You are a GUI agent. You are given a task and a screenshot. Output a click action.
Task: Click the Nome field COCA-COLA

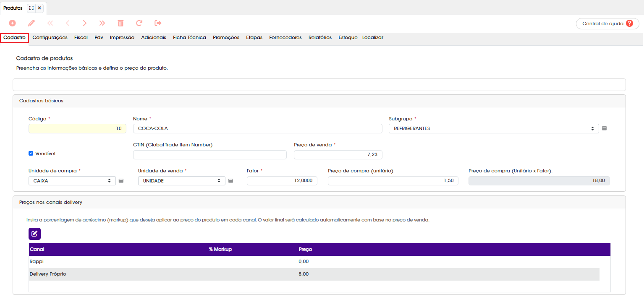(x=257, y=128)
